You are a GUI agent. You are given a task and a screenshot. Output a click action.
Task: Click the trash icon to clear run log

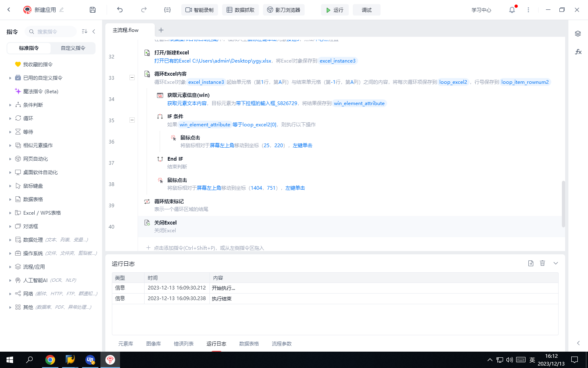click(542, 263)
